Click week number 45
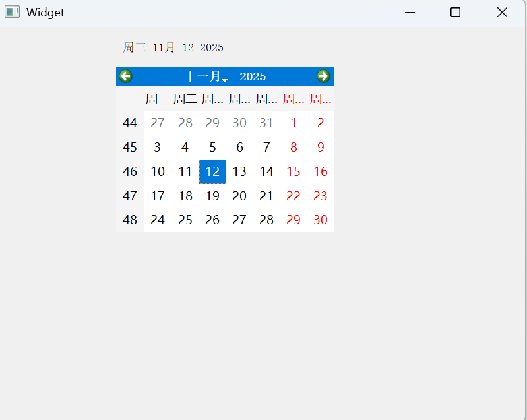527x420 pixels. [x=130, y=147]
